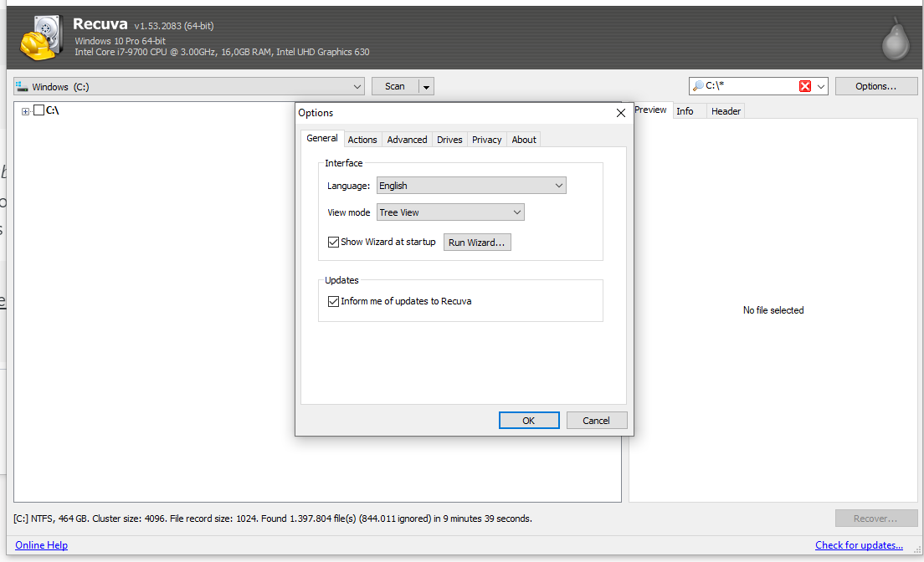
Task: Click the Scan button
Action: (x=395, y=87)
